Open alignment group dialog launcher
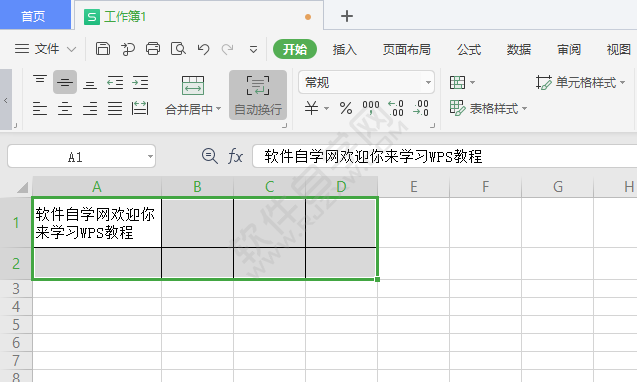This screenshot has height=382, width=637. (x=285, y=126)
